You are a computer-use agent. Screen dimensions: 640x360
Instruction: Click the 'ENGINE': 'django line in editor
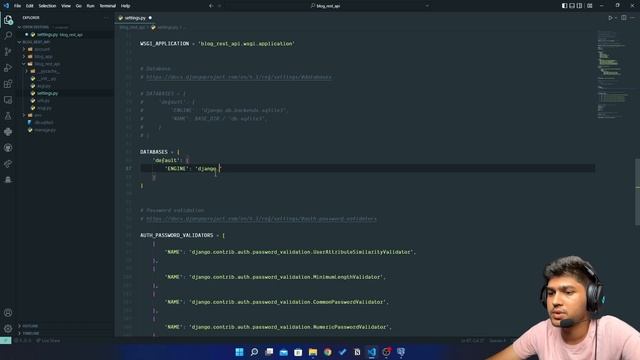(x=193, y=169)
